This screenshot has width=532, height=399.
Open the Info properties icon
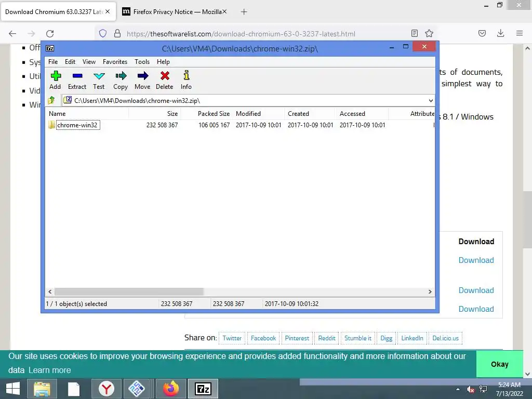coord(187,75)
